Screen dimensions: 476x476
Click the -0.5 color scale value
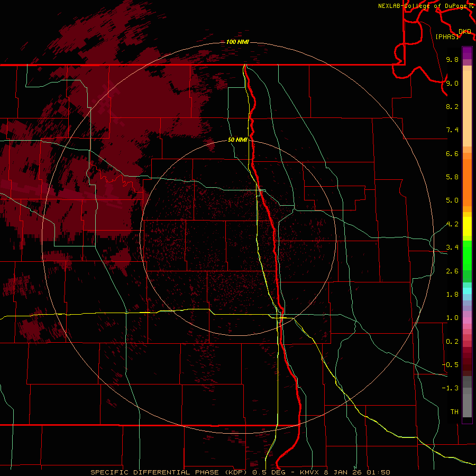click(450, 365)
